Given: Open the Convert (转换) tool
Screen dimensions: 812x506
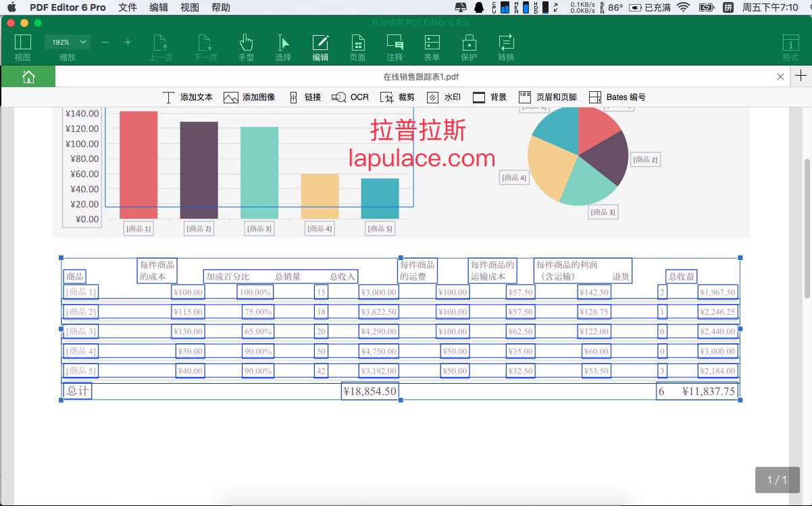Looking at the screenshot, I should (x=506, y=47).
